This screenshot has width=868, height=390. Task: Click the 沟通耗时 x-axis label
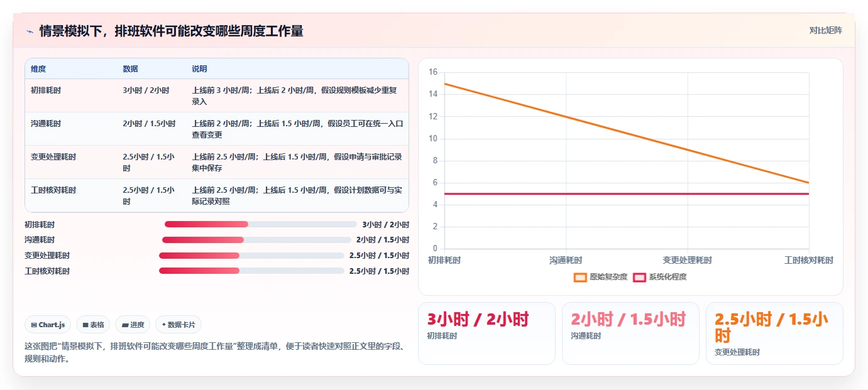566,260
